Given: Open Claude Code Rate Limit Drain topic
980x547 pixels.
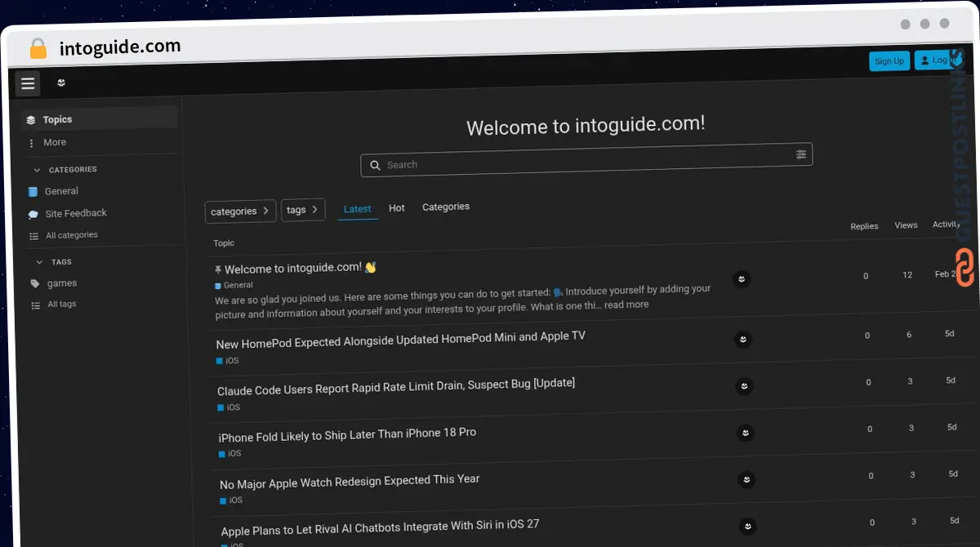Looking at the screenshot, I should coord(396,385).
